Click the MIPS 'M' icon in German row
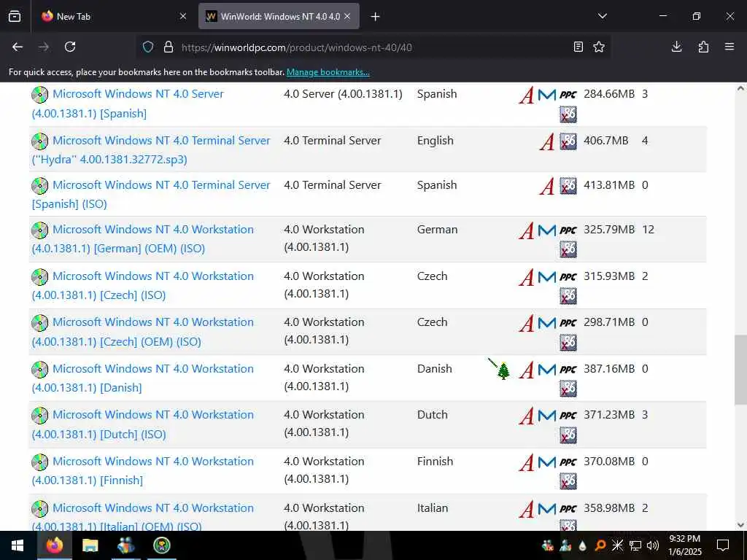The width and height of the screenshot is (747, 560). click(547, 230)
